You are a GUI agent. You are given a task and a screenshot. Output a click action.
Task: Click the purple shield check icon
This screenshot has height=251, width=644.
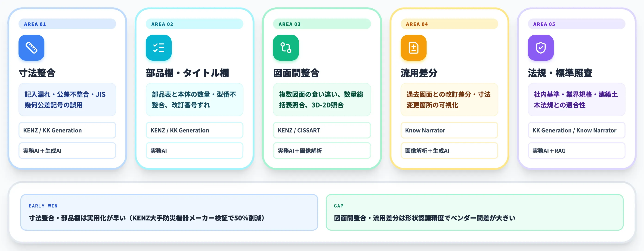[x=541, y=47]
